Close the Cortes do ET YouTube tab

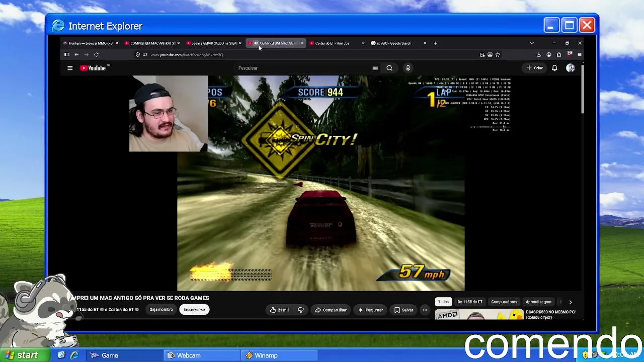pyautogui.click(x=363, y=43)
